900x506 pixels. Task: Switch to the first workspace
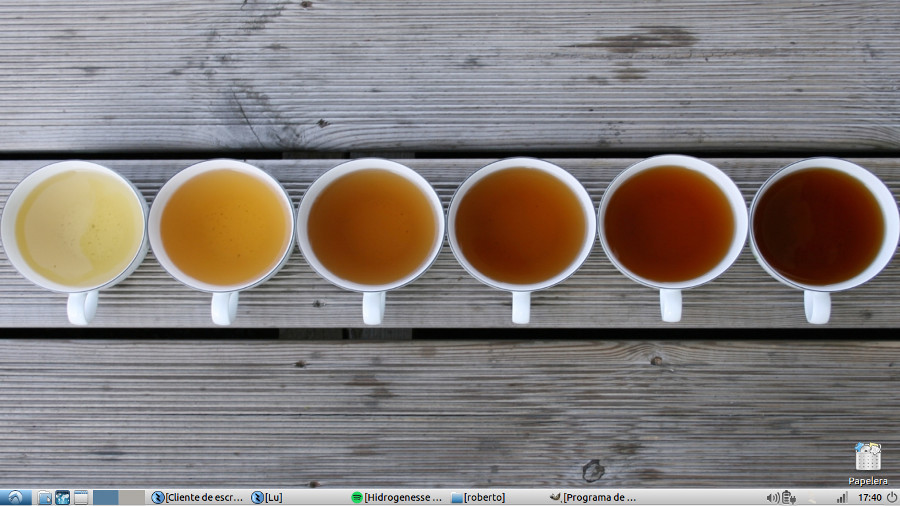106,497
